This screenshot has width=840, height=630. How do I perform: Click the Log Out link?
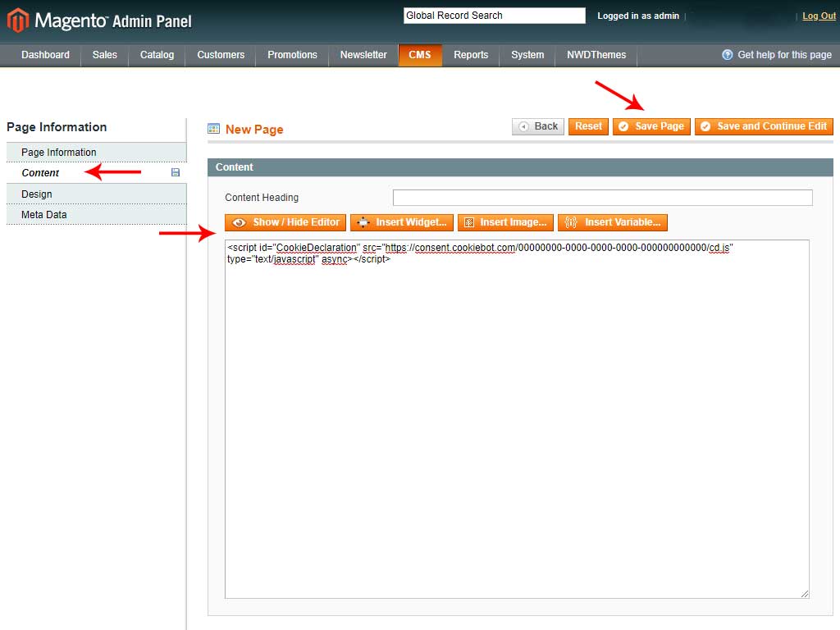click(x=819, y=16)
